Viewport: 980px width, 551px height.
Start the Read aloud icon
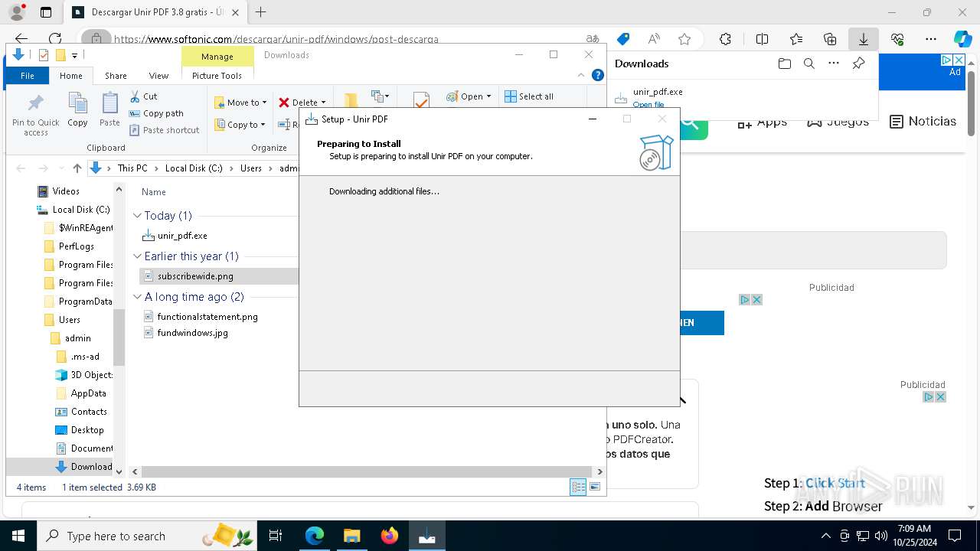tap(654, 39)
